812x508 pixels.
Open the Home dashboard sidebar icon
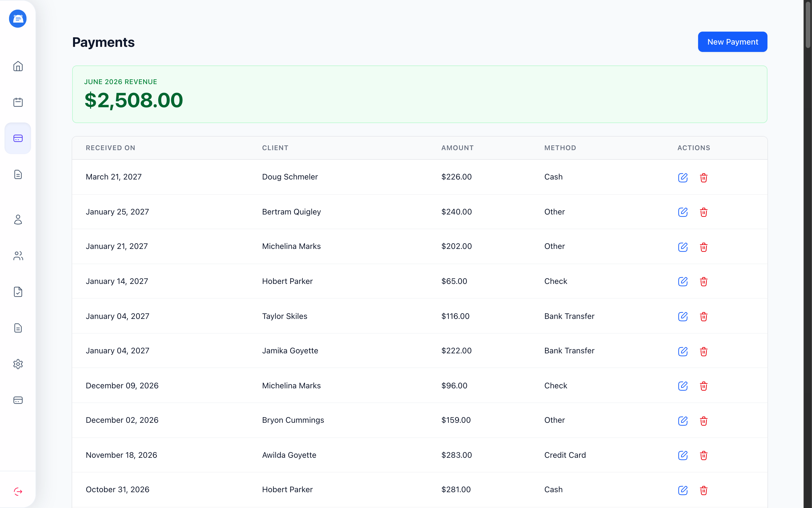tap(18, 66)
